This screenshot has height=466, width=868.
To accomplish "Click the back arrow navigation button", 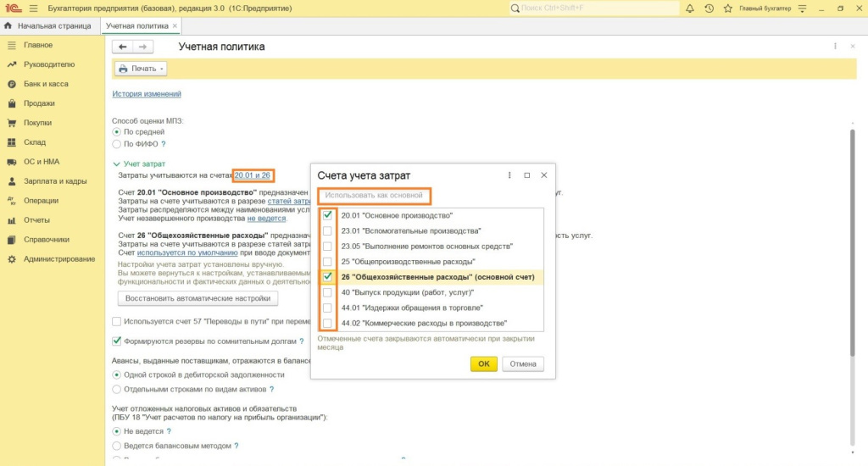I will click(x=124, y=47).
